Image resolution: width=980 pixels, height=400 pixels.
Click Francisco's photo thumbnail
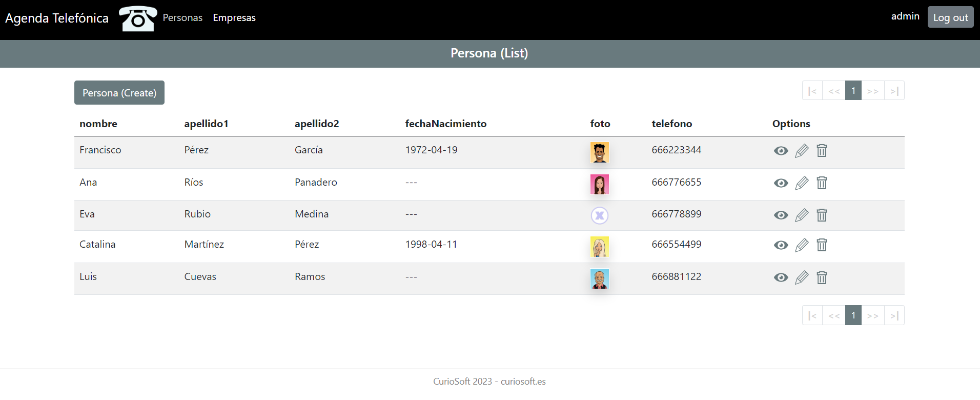click(x=599, y=152)
